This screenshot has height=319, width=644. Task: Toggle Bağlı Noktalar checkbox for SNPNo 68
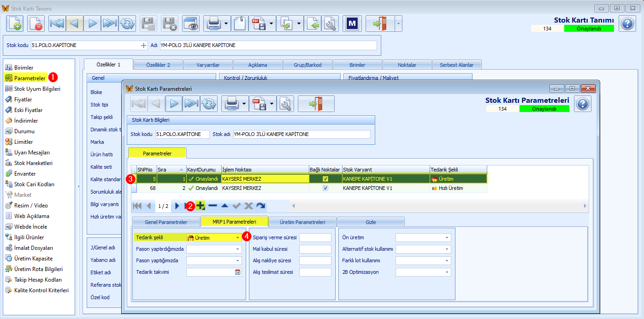(x=325, y=188)
